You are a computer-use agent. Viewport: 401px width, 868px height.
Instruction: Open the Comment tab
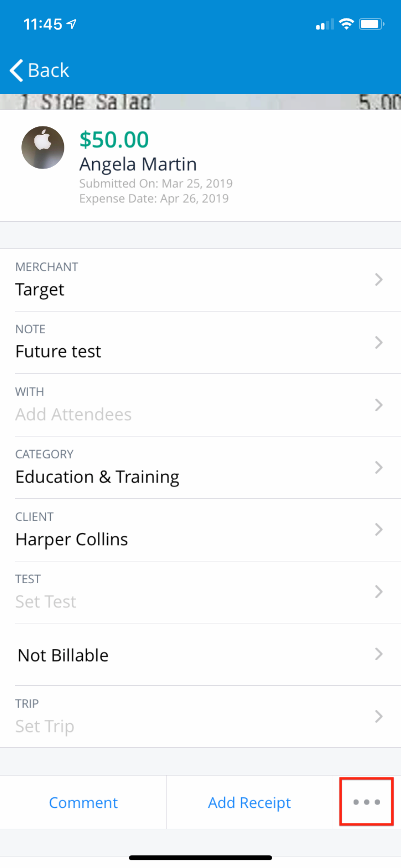[83, 803]
